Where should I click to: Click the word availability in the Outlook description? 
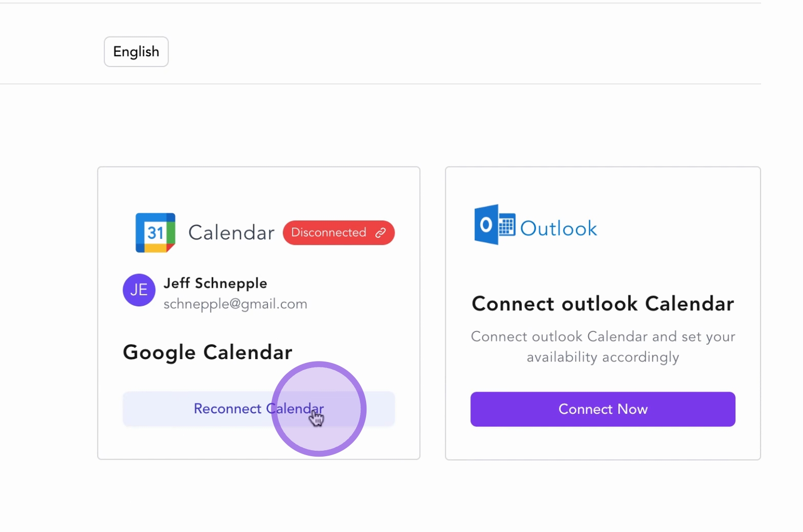(562, 357)
